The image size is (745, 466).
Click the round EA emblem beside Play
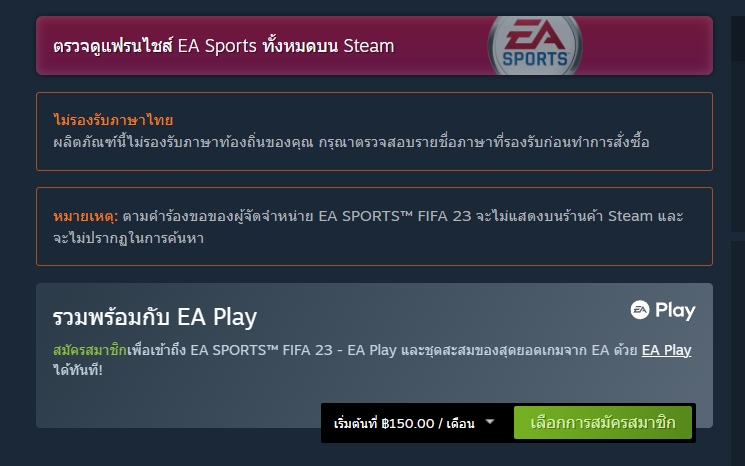(640, 310)
